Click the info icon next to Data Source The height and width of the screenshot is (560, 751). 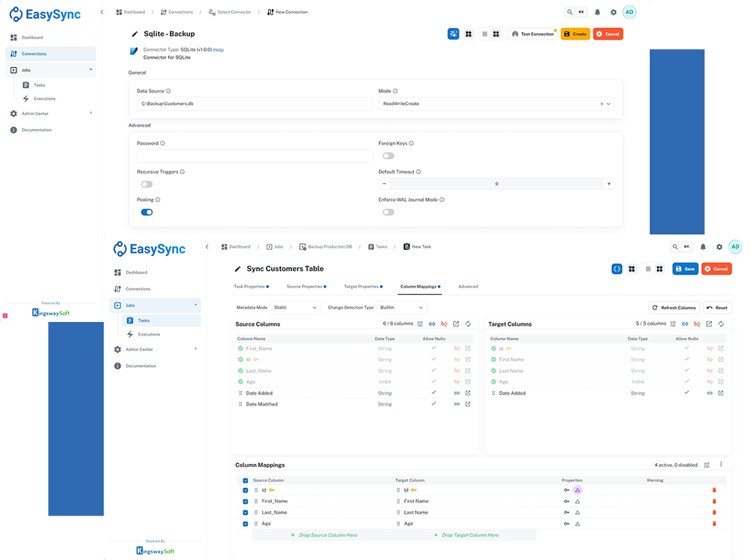click(168, 91)
